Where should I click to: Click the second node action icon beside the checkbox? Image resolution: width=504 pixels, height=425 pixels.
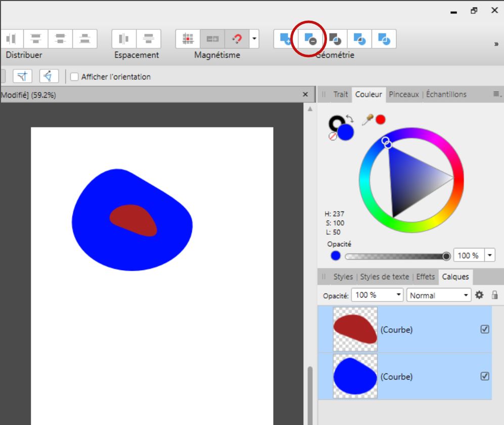point(49,76)
